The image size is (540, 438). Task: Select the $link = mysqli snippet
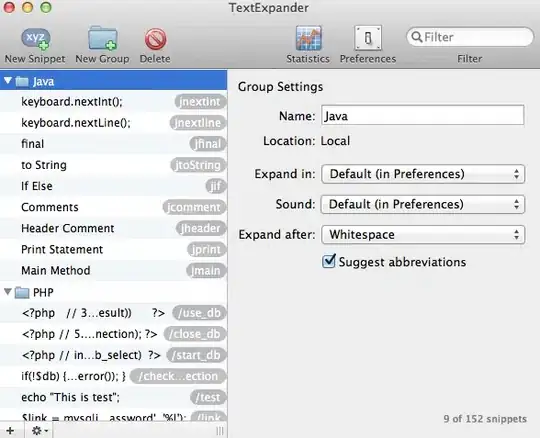114,416
